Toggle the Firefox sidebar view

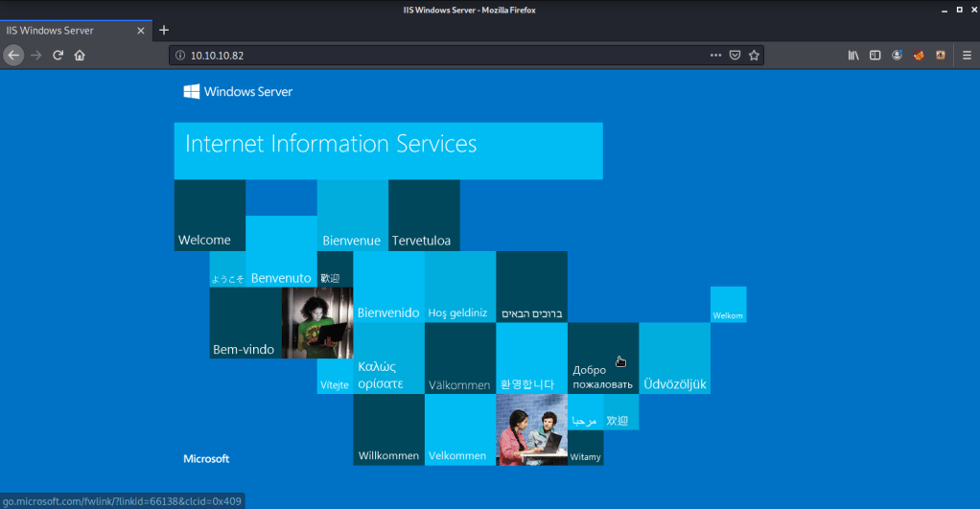pyautogui.click(x=875, y=56)
